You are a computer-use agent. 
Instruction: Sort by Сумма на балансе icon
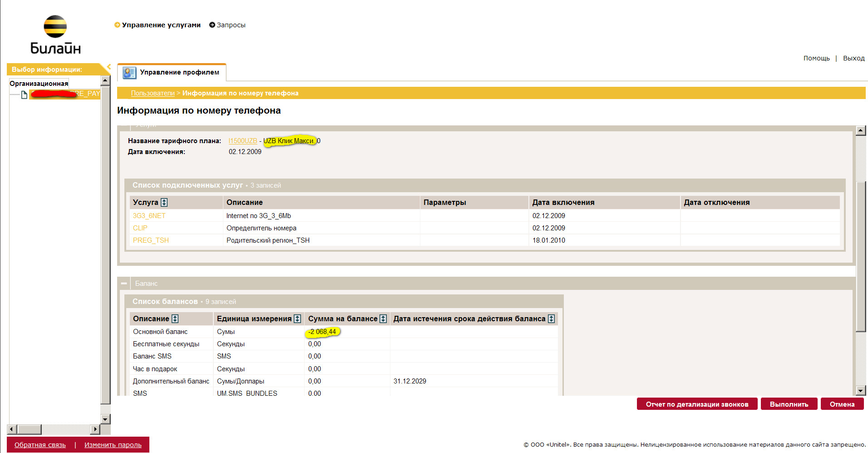pyautogui.click(x=383, y=319)
